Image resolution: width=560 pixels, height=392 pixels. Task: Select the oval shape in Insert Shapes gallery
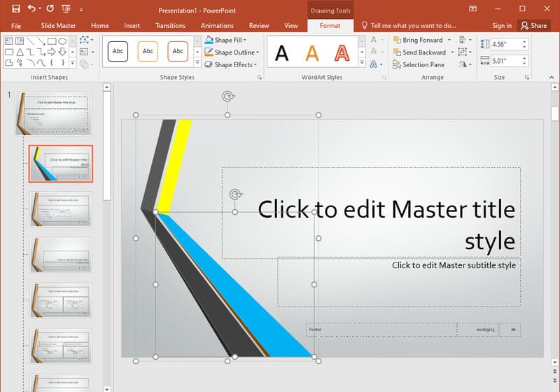62,41
